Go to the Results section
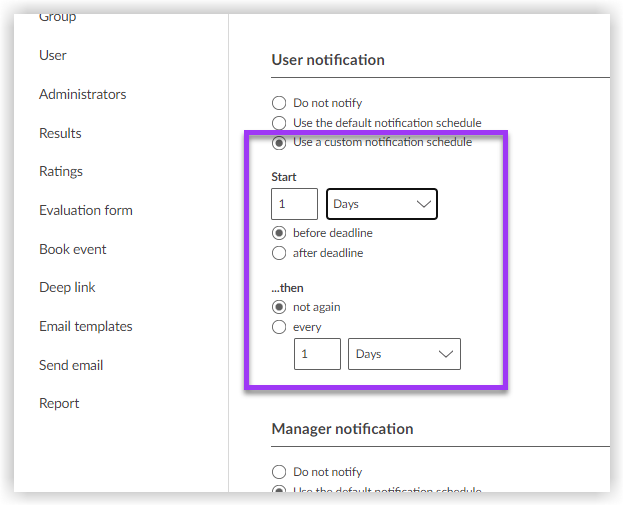 (x=60, y=133)
